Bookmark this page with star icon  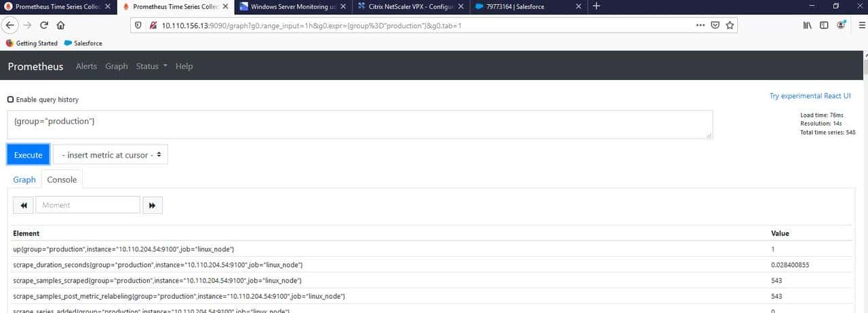pyautogui.click(x=730, y=25)
